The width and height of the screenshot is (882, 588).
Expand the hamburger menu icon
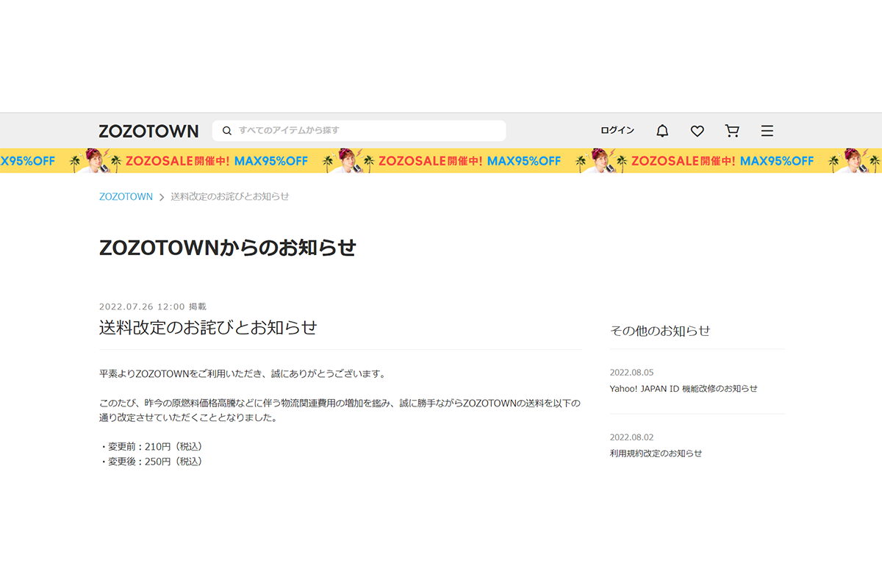point(767,131)
